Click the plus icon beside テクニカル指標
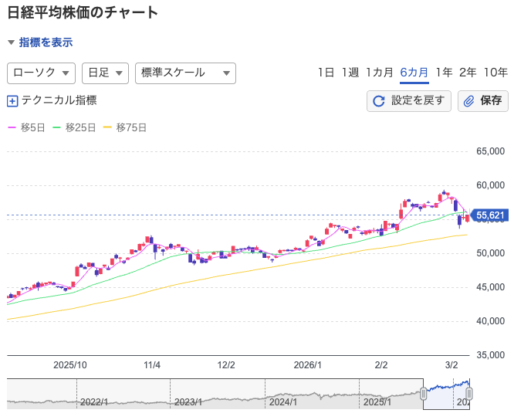Image resolution: width=514 pixels, height=420 pixels. point(12,101)
